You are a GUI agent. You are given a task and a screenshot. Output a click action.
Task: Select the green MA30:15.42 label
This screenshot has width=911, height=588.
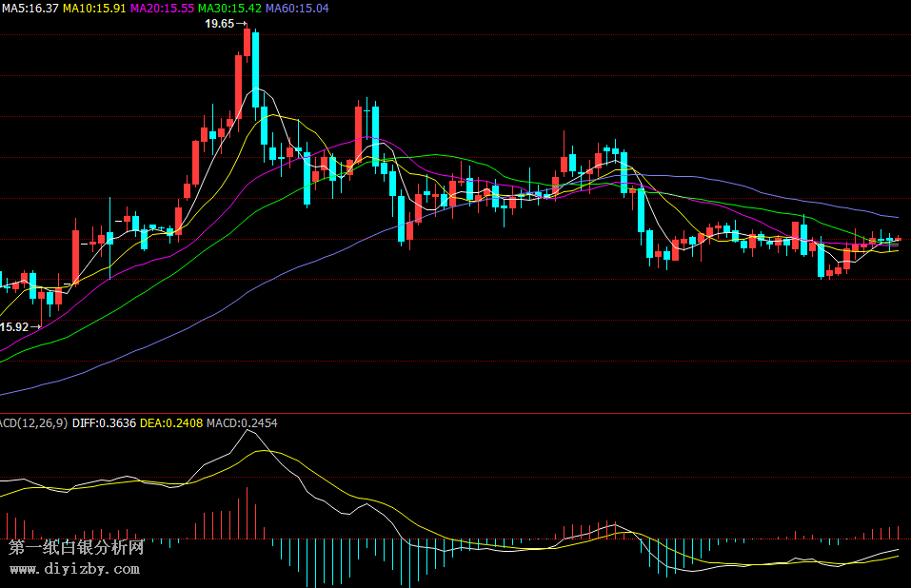[229, 8]
